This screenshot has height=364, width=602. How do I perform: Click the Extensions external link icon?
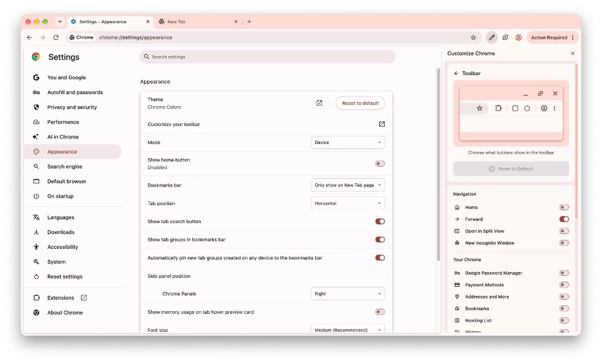click(84, 298)
